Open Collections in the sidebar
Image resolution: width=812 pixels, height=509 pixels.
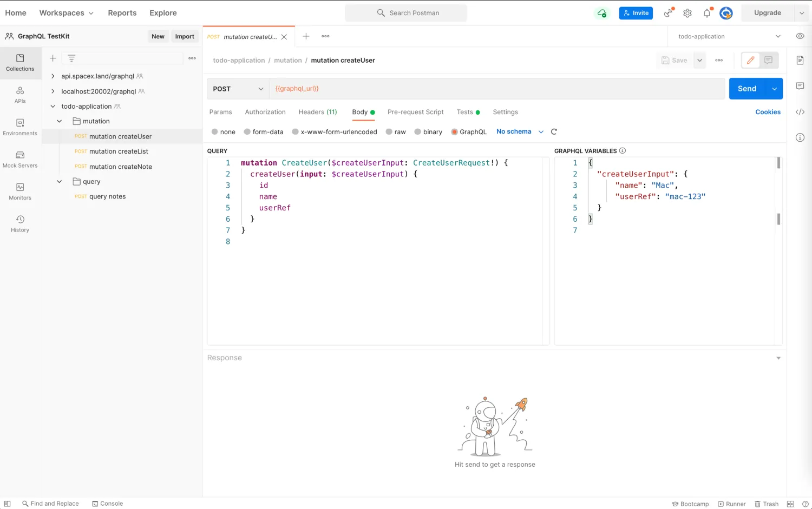pos(20,63)
